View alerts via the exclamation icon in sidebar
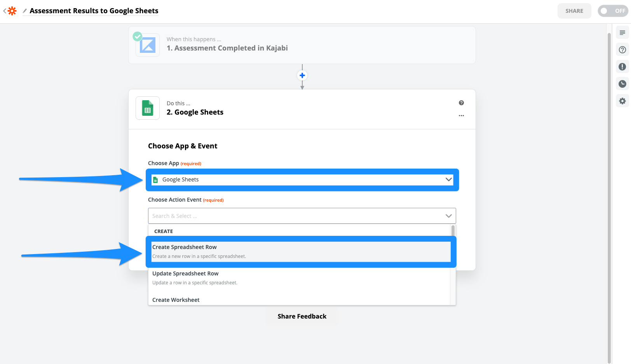Screen dimensions: 631x364 pyautogui.click(x=622, y=67)
